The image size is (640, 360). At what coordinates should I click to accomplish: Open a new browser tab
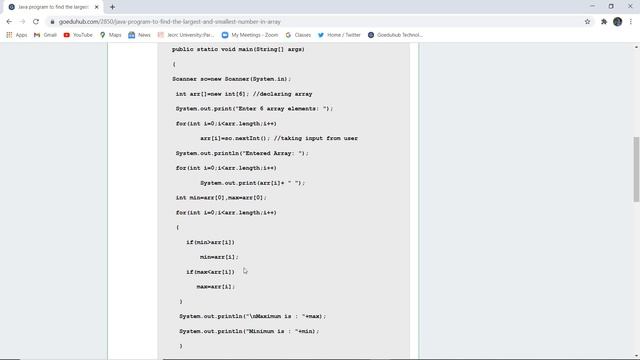point(112,7)
